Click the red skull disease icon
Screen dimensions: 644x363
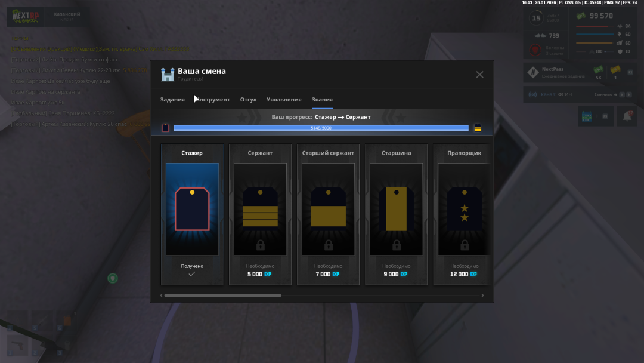(535, 50)
